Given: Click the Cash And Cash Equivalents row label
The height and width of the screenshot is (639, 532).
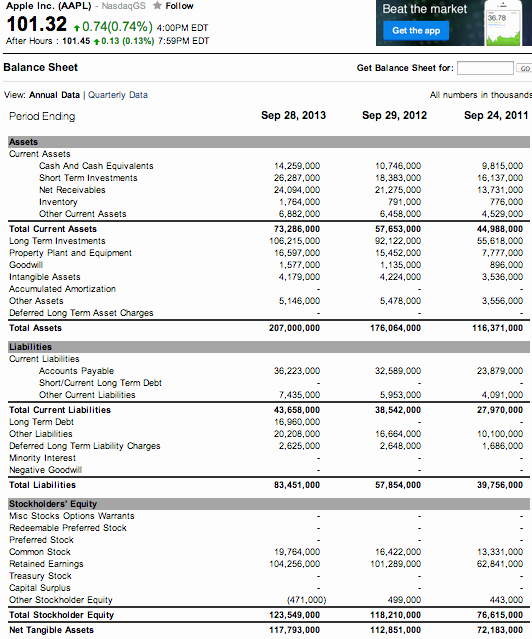Looking at the screenshot, I should pyautogui.click(x=96, y=166).
